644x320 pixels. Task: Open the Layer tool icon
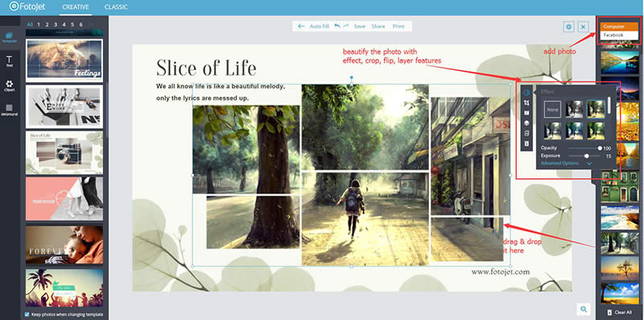click(526, 123)
